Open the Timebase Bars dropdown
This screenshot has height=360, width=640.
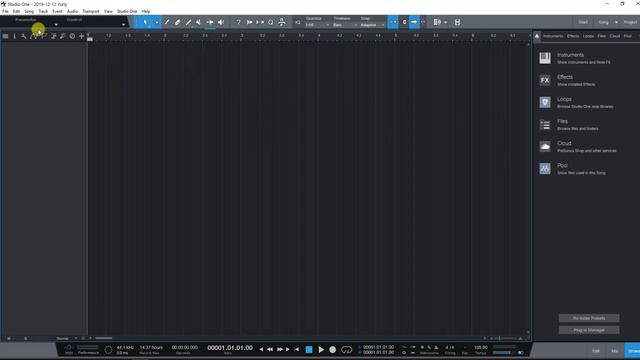tap(345, 25)
